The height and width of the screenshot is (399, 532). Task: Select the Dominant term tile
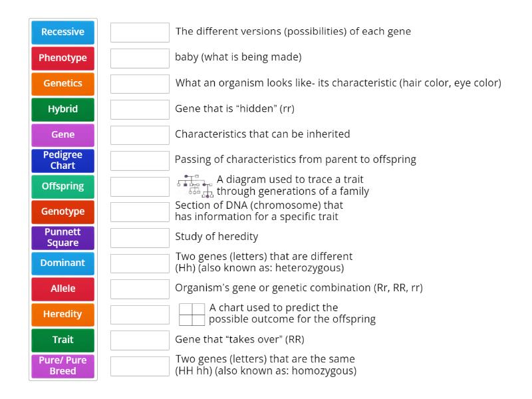point(63,263)
